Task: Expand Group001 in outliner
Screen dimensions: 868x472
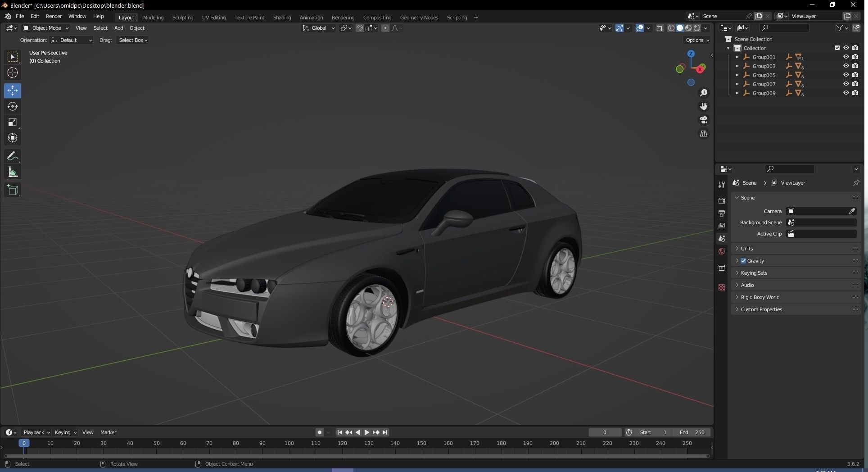Action: [x=737, y=57]
